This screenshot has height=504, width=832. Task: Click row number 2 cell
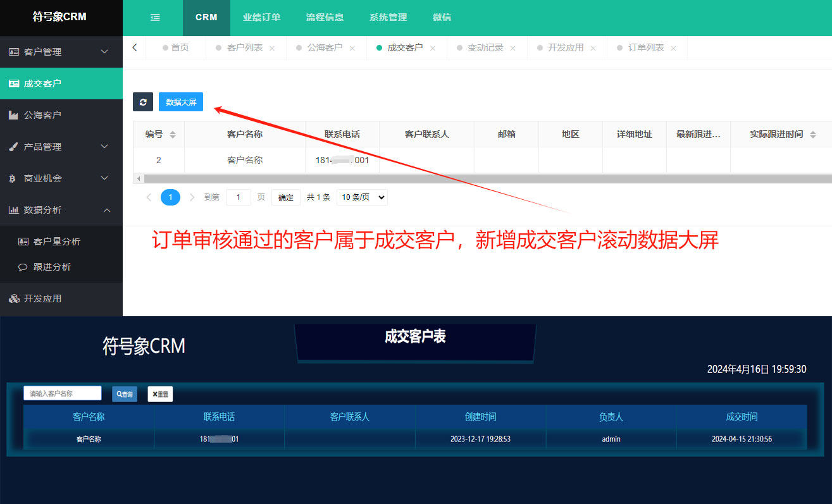pyautogui.click(x=159, y=160)
